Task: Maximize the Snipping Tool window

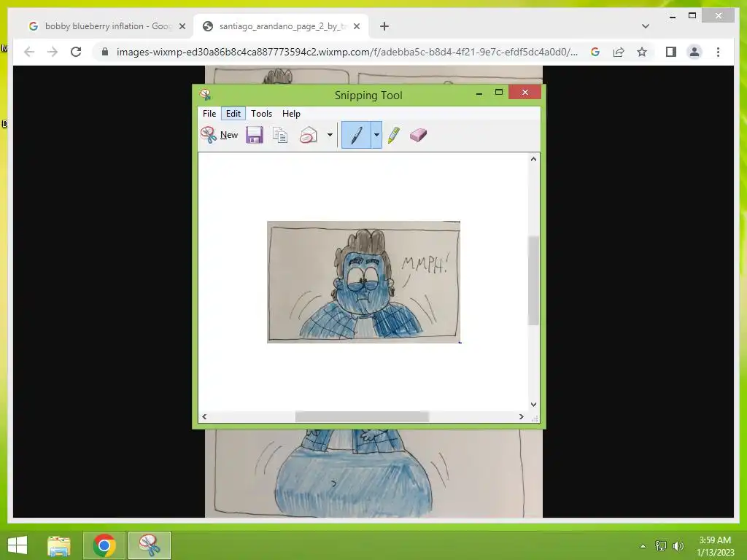Action: coord(499,93)
